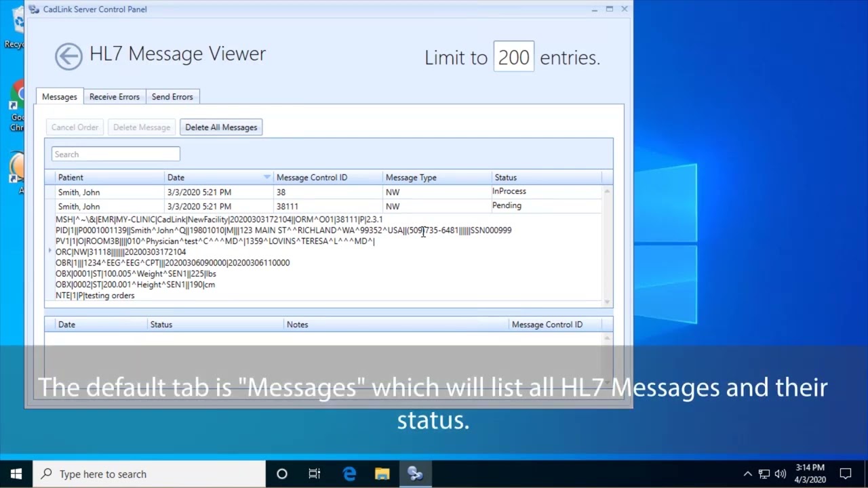Focus the Search field above the message list
This screenshot has width=868, height=488.
coord(116,155)
